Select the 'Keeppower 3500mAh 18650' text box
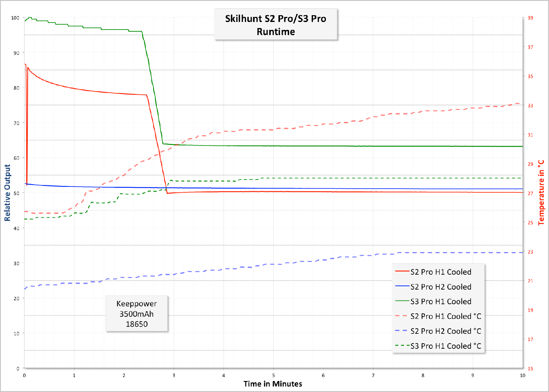This screenshot has width=549, height=392. (137, 314)
